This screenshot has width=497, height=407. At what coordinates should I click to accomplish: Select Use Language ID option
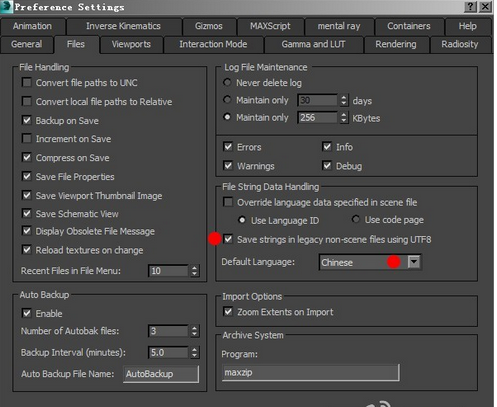pyautogui.click(x=242, y=220)
